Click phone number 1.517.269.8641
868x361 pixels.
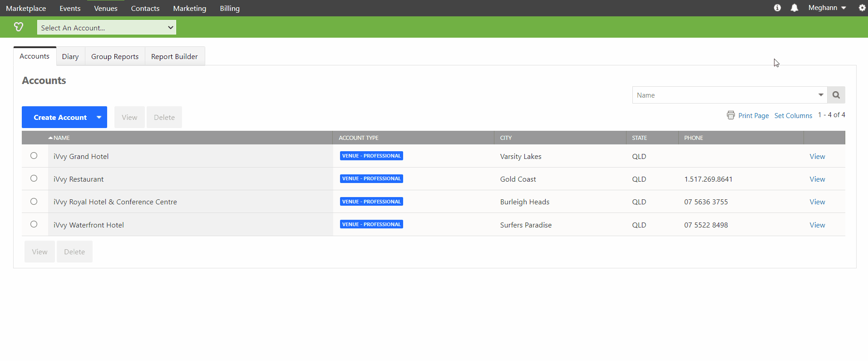(x=708, y=179)
